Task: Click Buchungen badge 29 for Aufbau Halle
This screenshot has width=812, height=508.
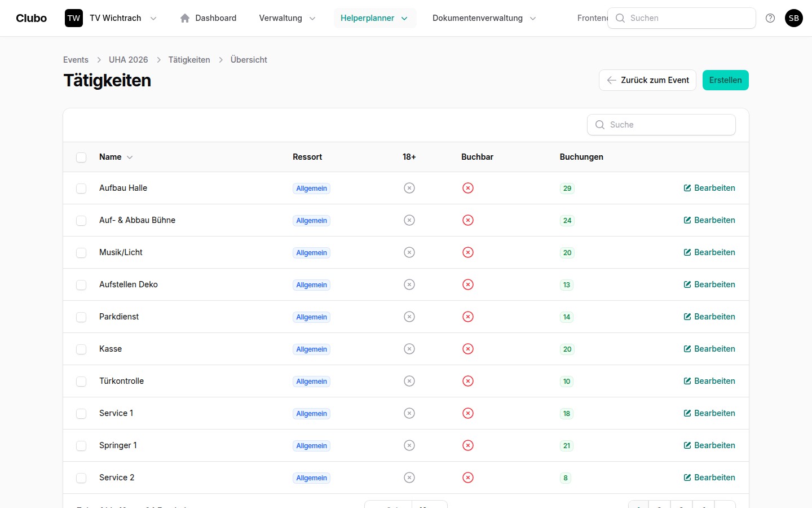Action: [567, 189]
